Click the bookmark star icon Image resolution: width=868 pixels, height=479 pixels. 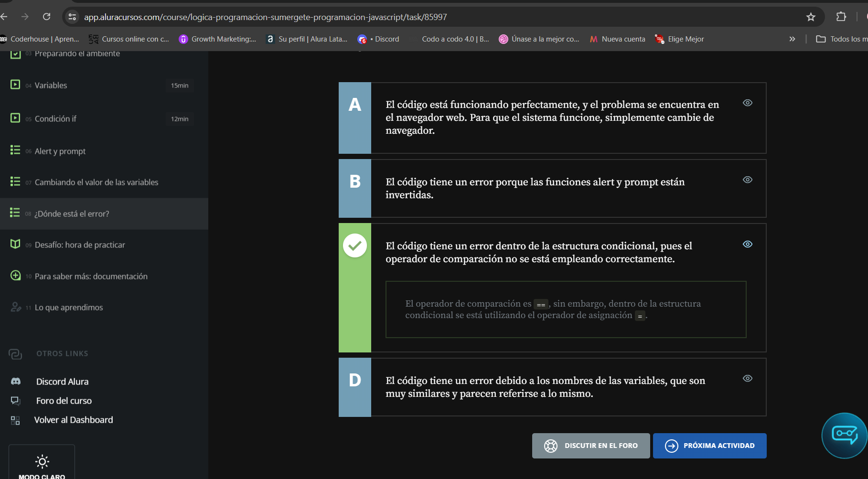(x=810, y=16)
